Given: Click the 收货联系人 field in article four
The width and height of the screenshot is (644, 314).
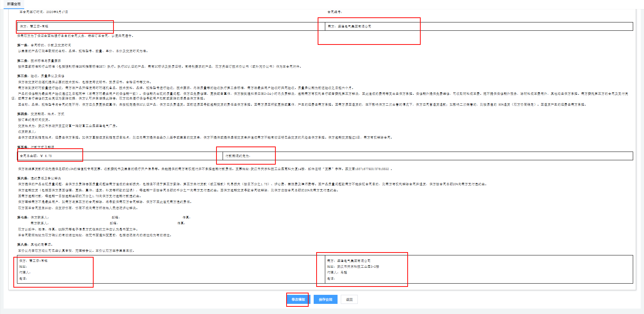Looking at the screenshot, I should [x=27, y=132].
